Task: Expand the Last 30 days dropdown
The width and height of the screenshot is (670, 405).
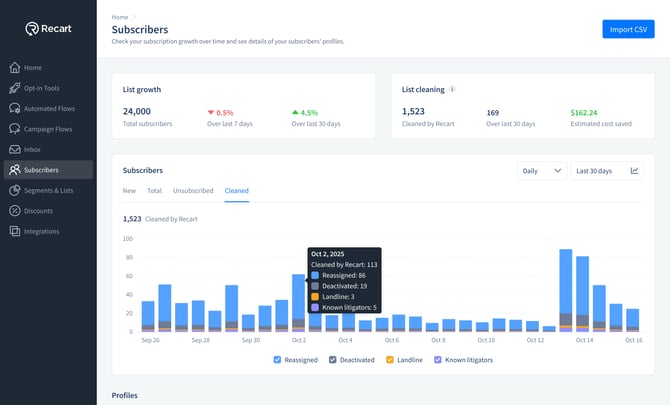Action: [596, 171]
